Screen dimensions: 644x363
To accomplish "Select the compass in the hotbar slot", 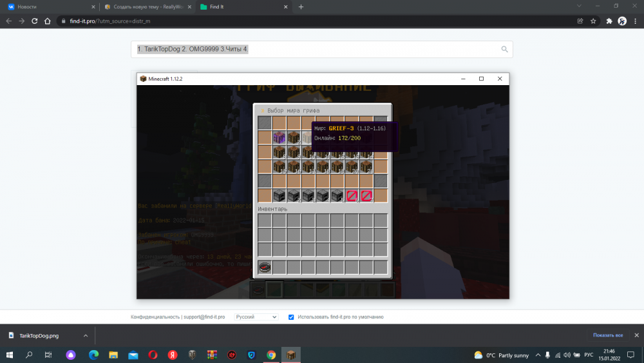I will point(265,267).
